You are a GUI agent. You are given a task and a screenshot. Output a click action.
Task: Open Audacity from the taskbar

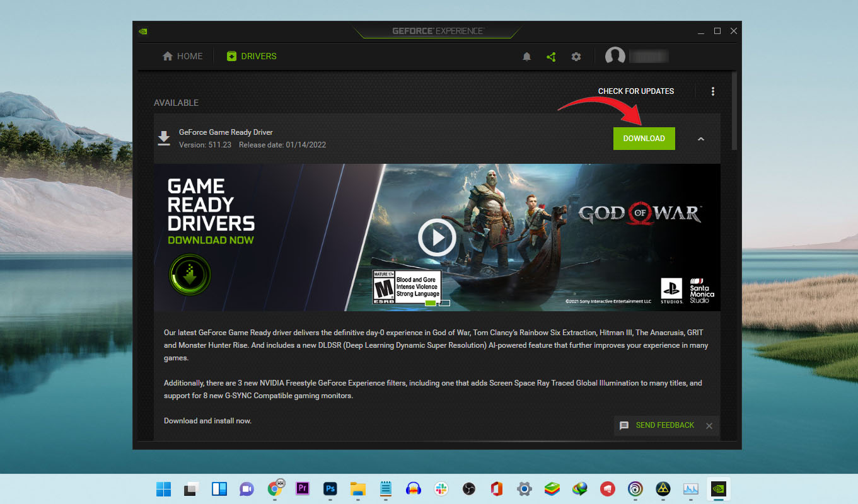[414, 489]
